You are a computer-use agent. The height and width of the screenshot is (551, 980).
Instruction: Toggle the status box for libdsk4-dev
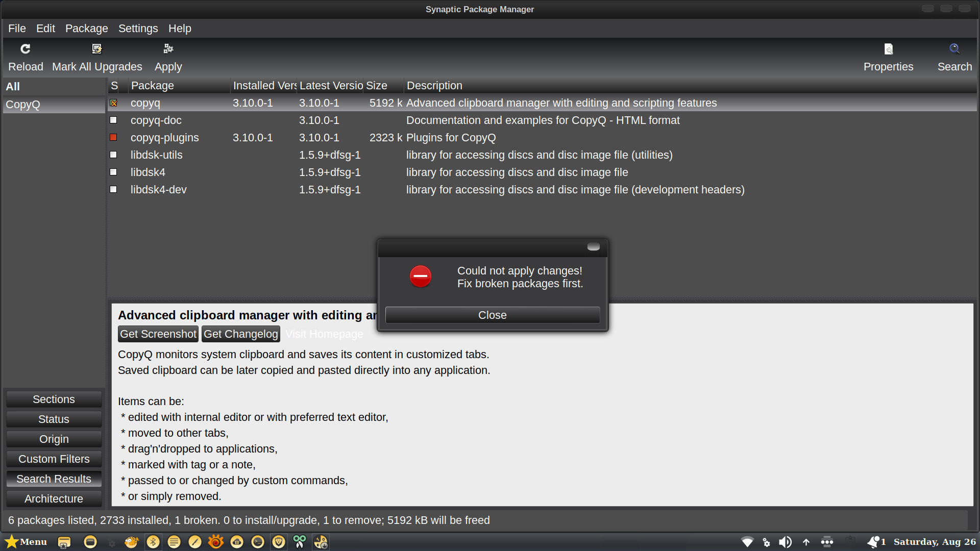tap(113, 190)
